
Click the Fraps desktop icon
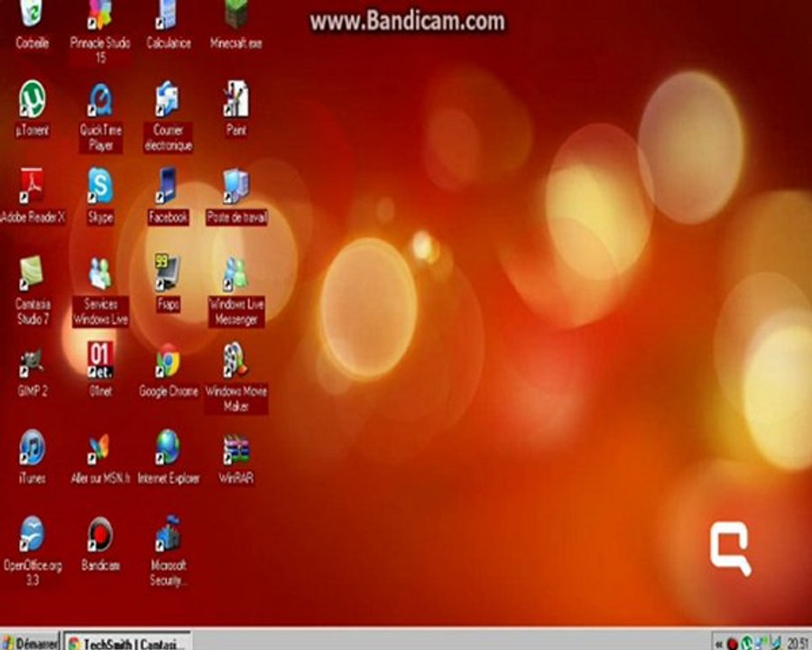[168, 273]
